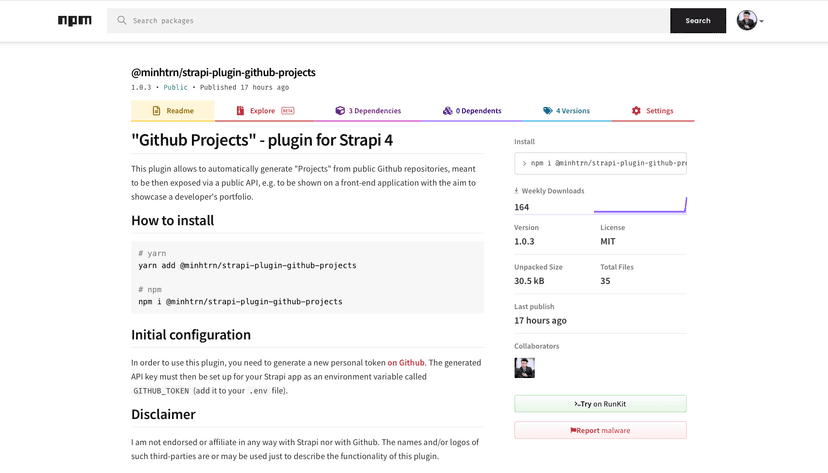Click the black Search button
The height and width of the screenshot is (473, 828).
(x=698, y=21)
